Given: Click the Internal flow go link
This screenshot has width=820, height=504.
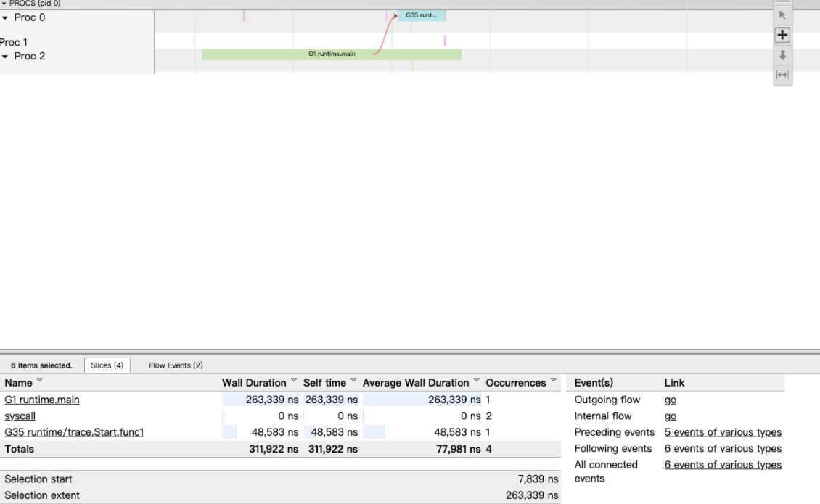Looking at the screenshot, I should click(x=669, y=416).
